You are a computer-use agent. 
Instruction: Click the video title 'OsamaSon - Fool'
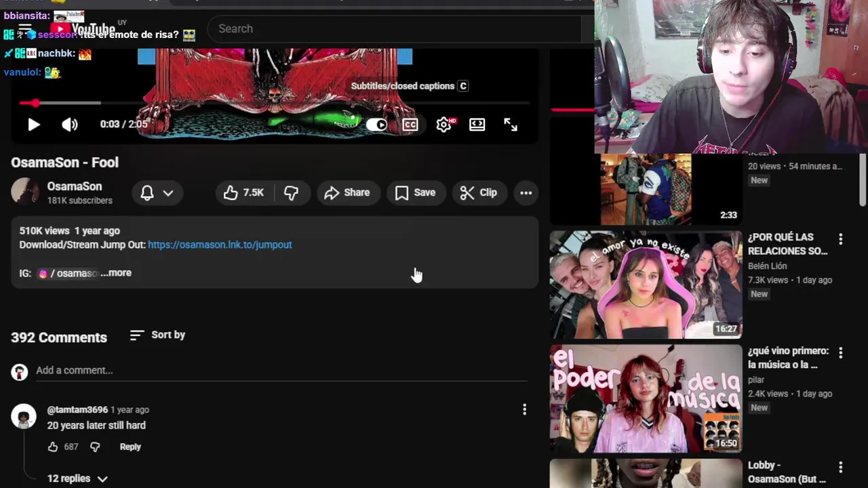click(x=64, y=163)
